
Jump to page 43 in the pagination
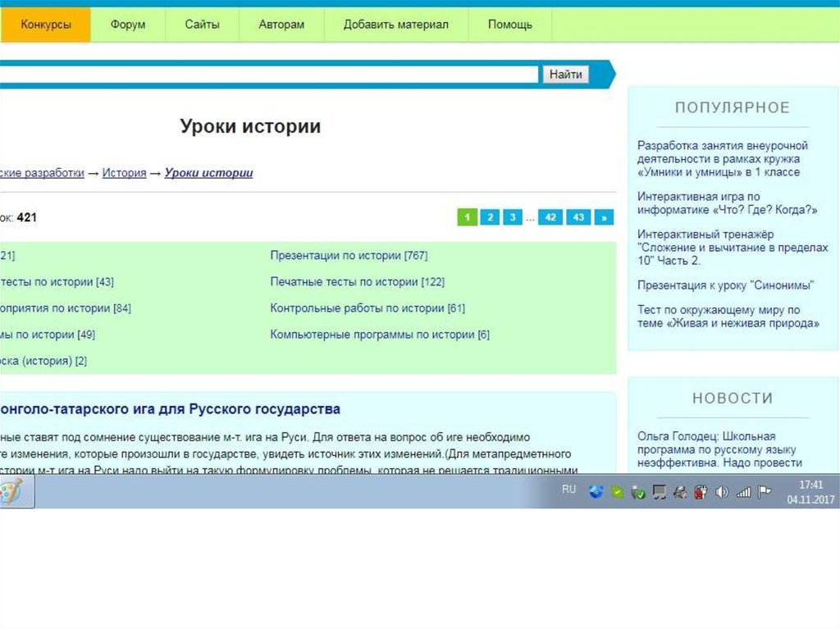point(578,217)
